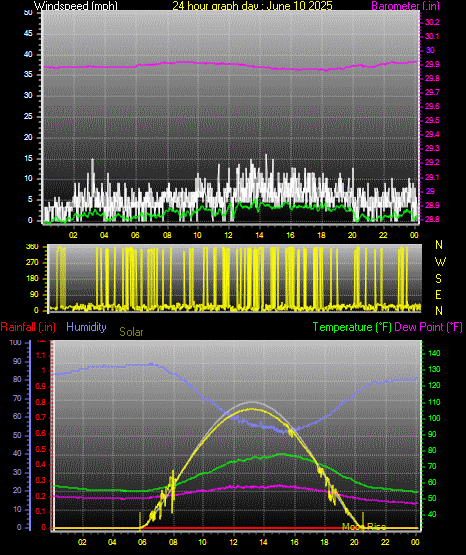This screenshot has height=555, width=466.
Task: Click the Barometer (.in) axis title
Action: 405,6
